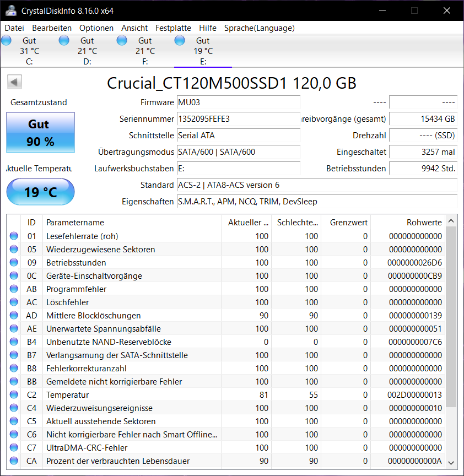Click the Laufwerksbuchstaben E: field
Viewport: 464px width, 476px height.
click(239, 168)
